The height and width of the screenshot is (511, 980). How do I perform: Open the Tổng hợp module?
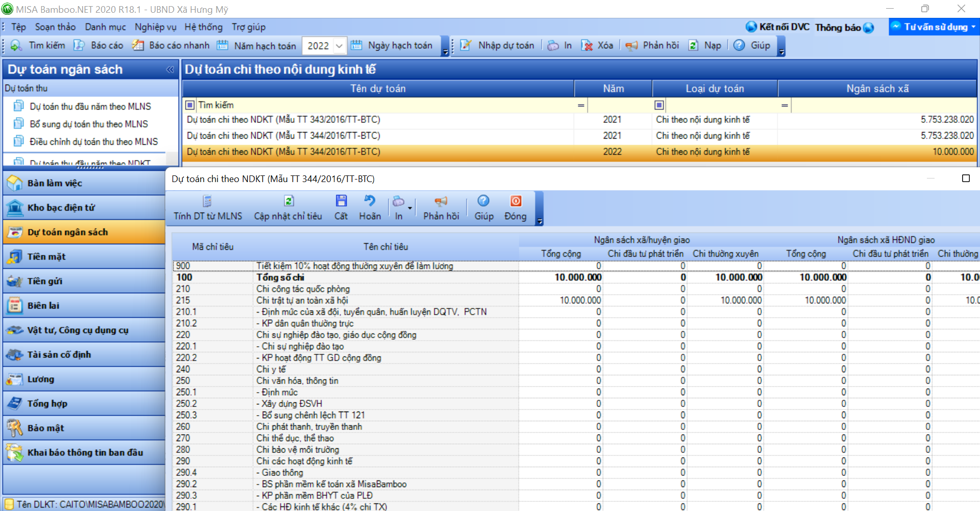(84, 403)
